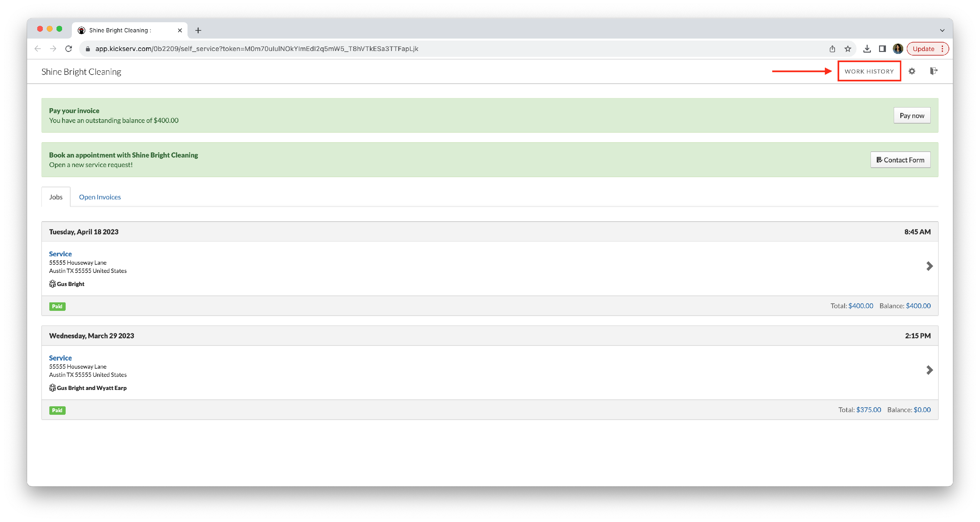Open a new browser tab
Viewport: 980px width, 522px height.
tap(198, 30)
